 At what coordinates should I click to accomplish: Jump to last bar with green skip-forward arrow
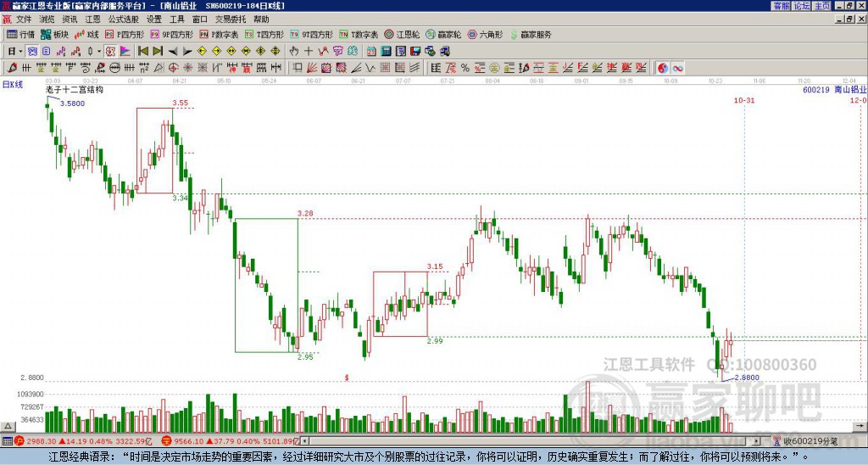158,51
